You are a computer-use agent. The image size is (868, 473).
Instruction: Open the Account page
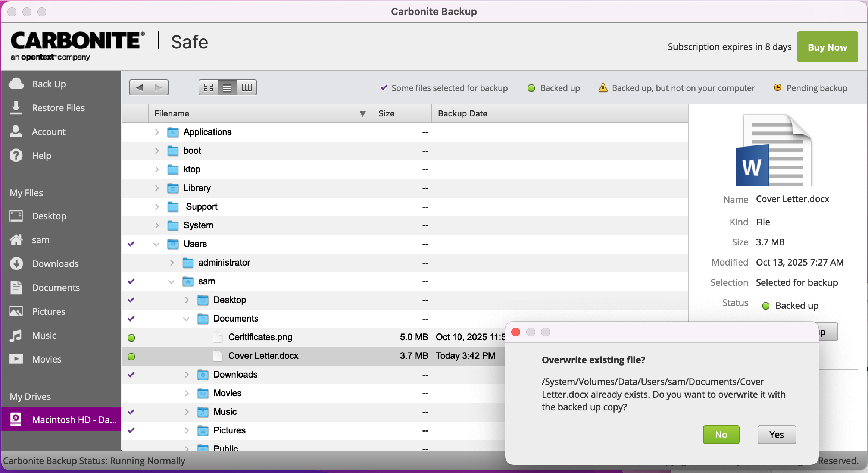(x=49, y=132)
